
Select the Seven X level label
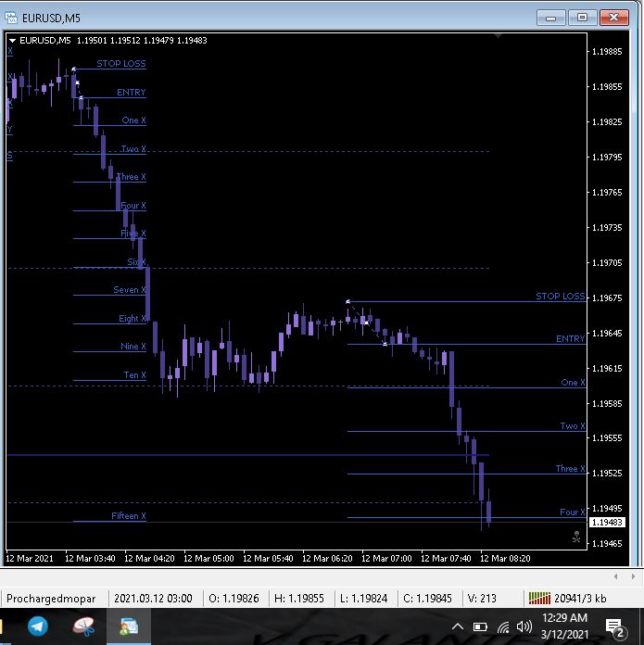click(129, 290)
